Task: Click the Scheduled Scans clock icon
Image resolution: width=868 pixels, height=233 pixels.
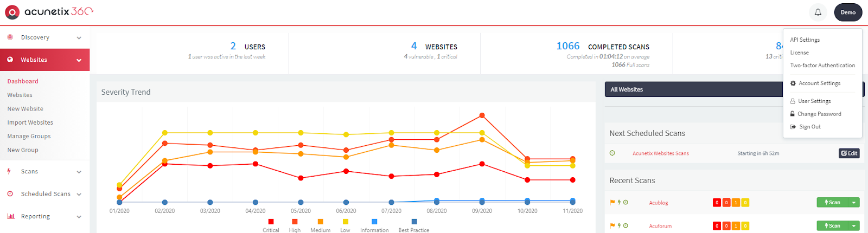Action: click(x=10, y=193)
